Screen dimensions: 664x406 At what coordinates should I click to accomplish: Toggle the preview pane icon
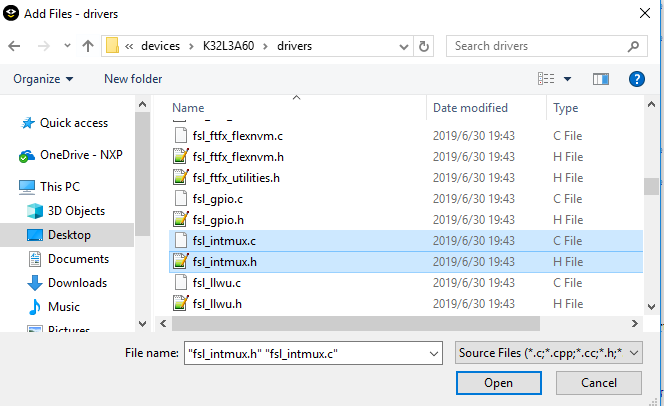point(601,78)
